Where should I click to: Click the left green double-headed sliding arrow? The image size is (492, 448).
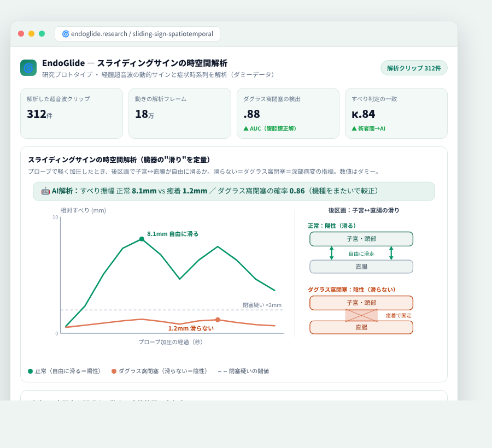pyautogui.click(x=332, y=253)
